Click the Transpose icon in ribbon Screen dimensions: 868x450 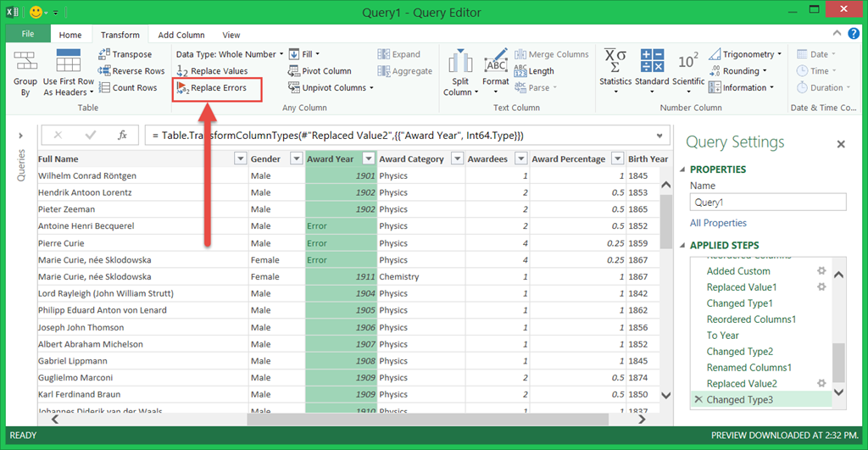click(104, 54)
